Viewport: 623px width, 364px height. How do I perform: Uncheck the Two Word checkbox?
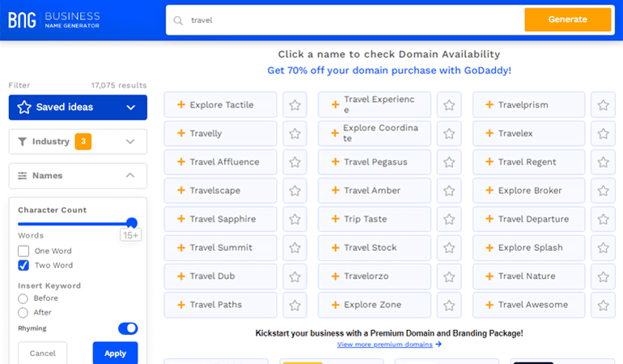tap(23, 265)
